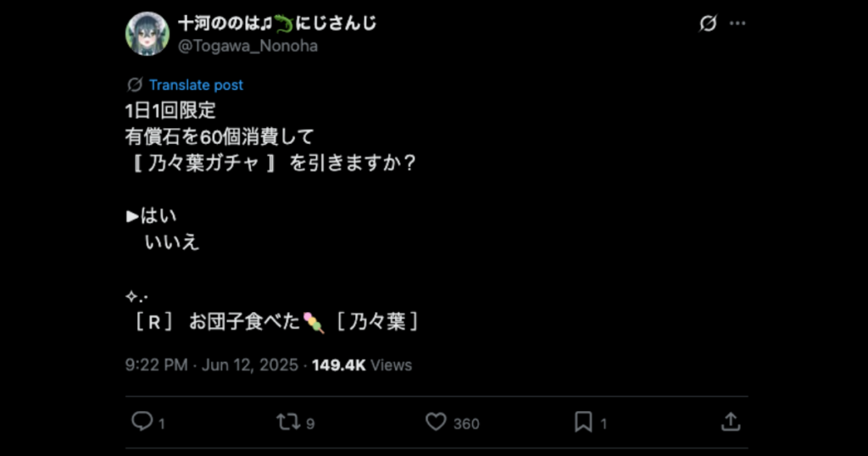Image resolution: width=868 pixels, height=456 pixels.
Task: Click the reply speech bubble icon
Action: click(x=141, y=422)
